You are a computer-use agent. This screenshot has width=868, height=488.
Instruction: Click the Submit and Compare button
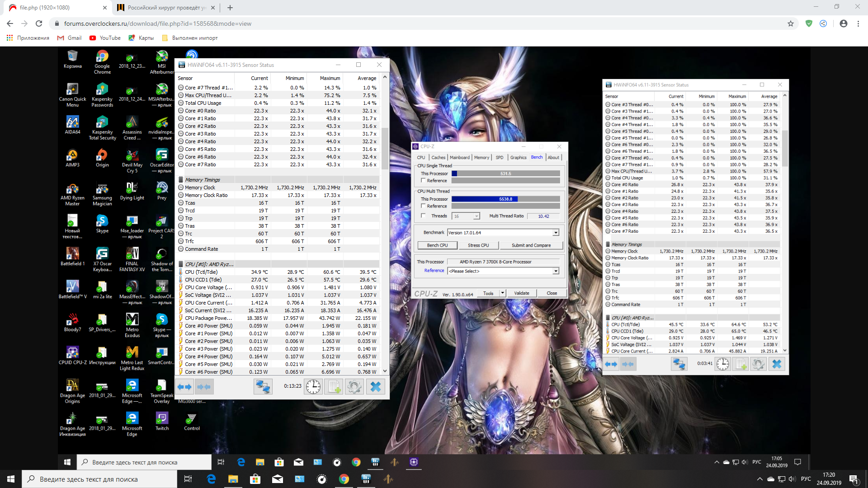531,245
